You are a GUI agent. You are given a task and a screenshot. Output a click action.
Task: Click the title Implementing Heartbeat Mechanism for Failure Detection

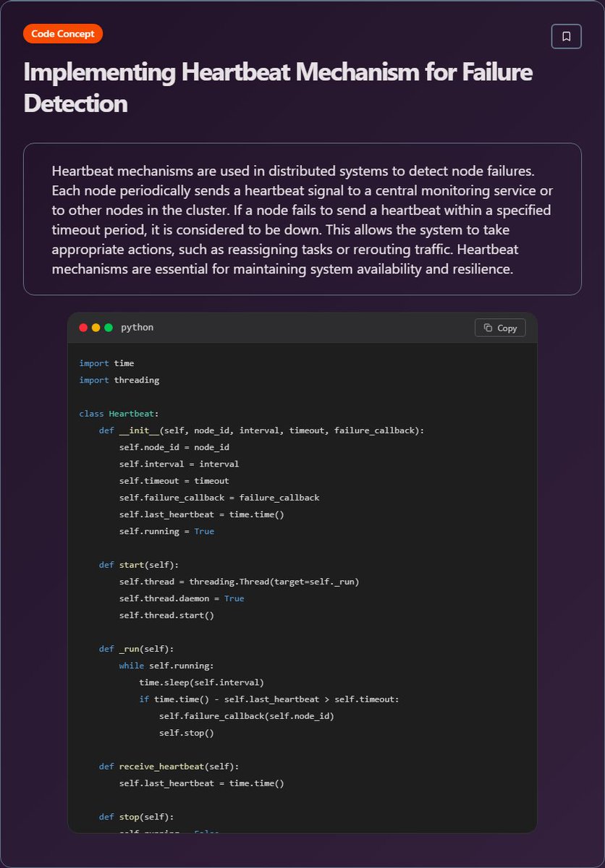(278, 88)
